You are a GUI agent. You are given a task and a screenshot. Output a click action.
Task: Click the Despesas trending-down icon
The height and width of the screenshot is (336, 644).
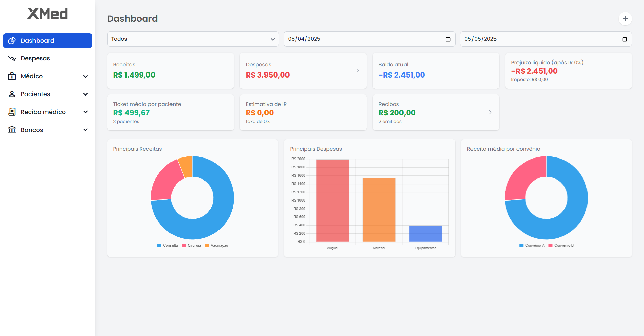pos(12,58)
